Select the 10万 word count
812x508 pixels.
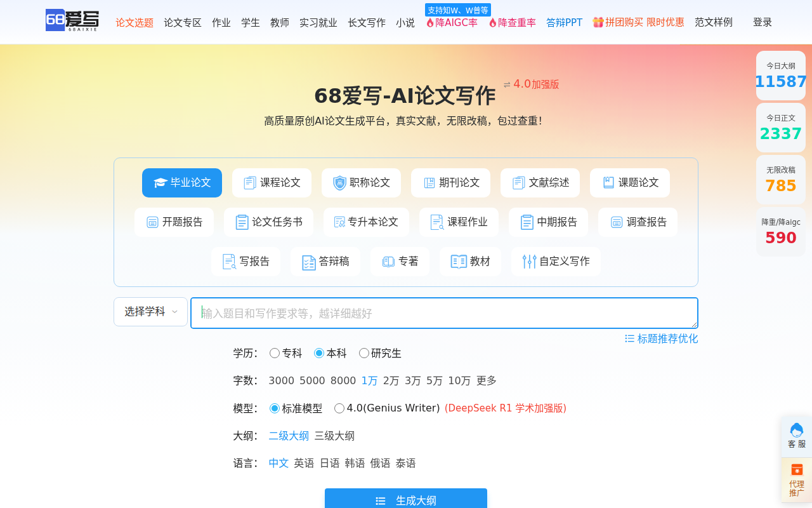[x=459, y=380]
